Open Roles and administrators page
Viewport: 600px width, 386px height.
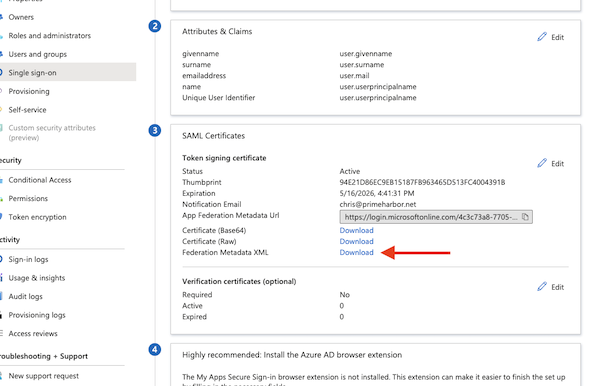pos(50,36)
